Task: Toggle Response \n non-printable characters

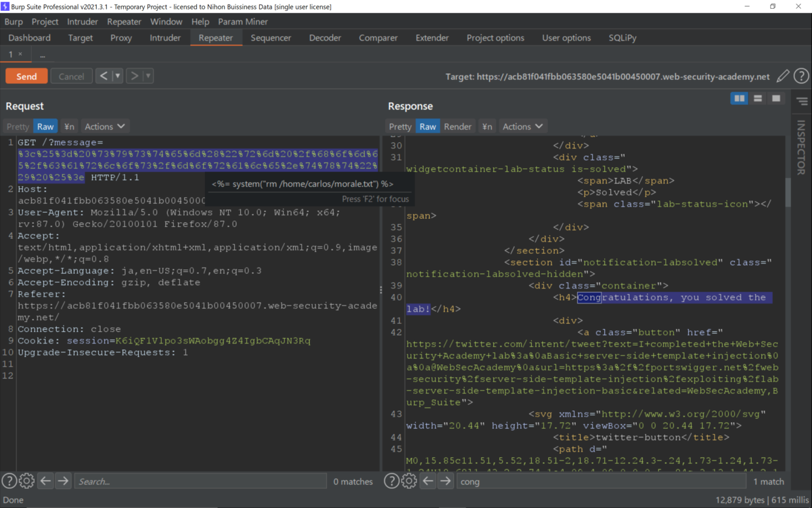Action: click(x=487, y=126)
